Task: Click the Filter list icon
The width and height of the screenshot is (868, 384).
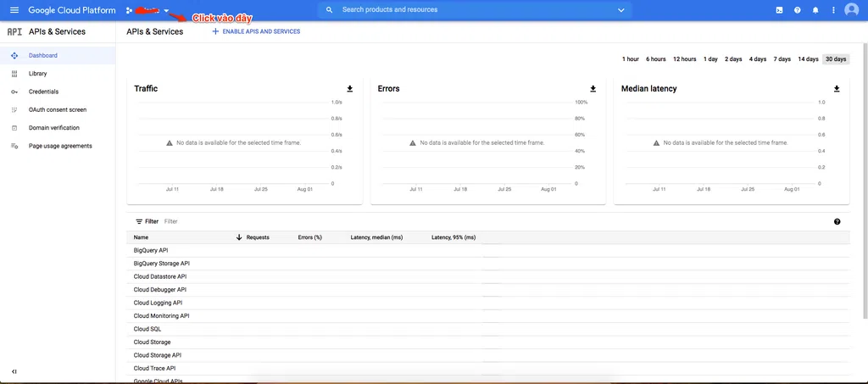Action: point(140,221)
